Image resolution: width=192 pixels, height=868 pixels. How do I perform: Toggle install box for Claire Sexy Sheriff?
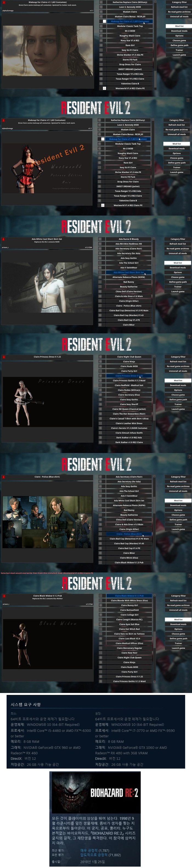click(x=100, y=404)
